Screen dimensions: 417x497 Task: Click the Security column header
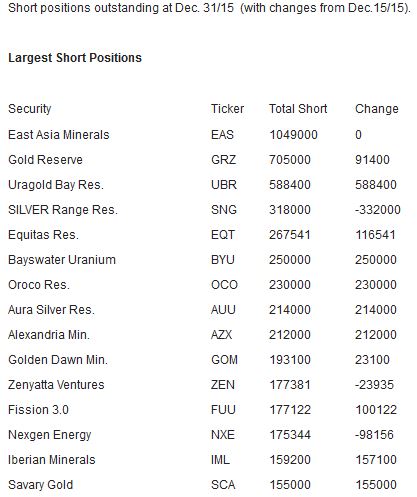[x=30, y=109]
